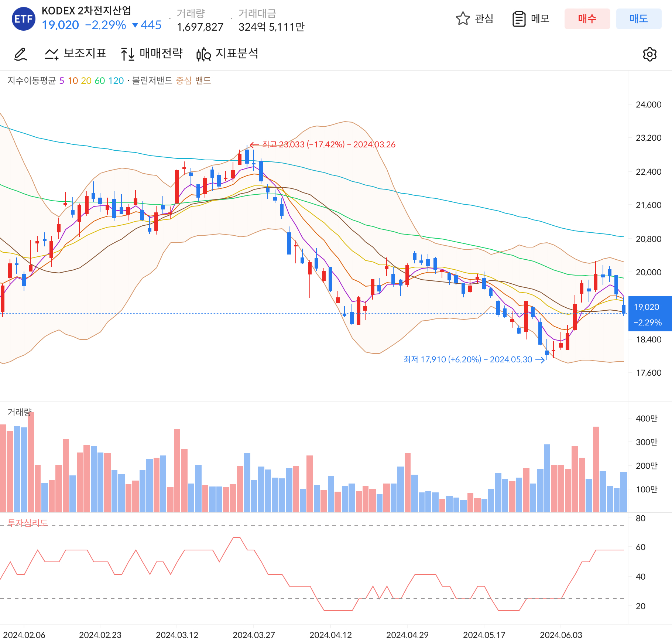The width and height of the screenshot is (672, 642).
Task: Click the 2024.02.06 date axis label
Action: click(x=24, y=635)
